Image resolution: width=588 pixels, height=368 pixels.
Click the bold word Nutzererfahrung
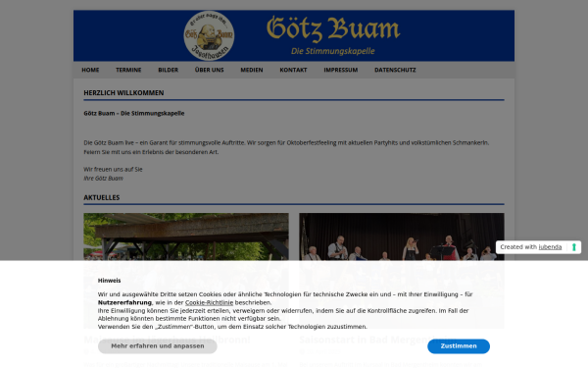click(124, 302)
